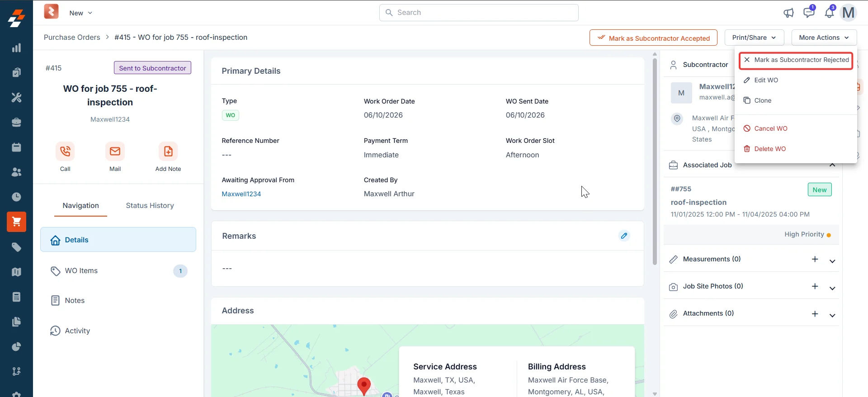Image resolution: width=868 pixels, height=397 pixels.
Task: Open the user profile avatar M
Action: tap(849, 13)
